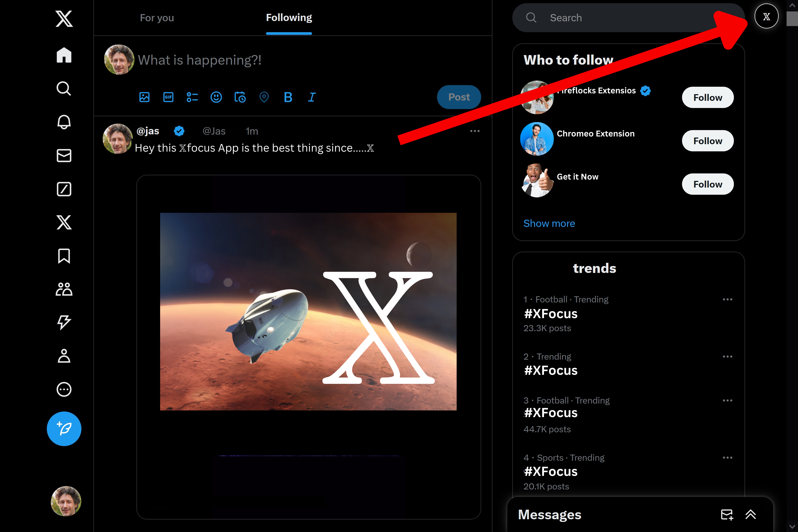Open the Messages inbox icon
The image size is (798, 532).
pos(64,156)
